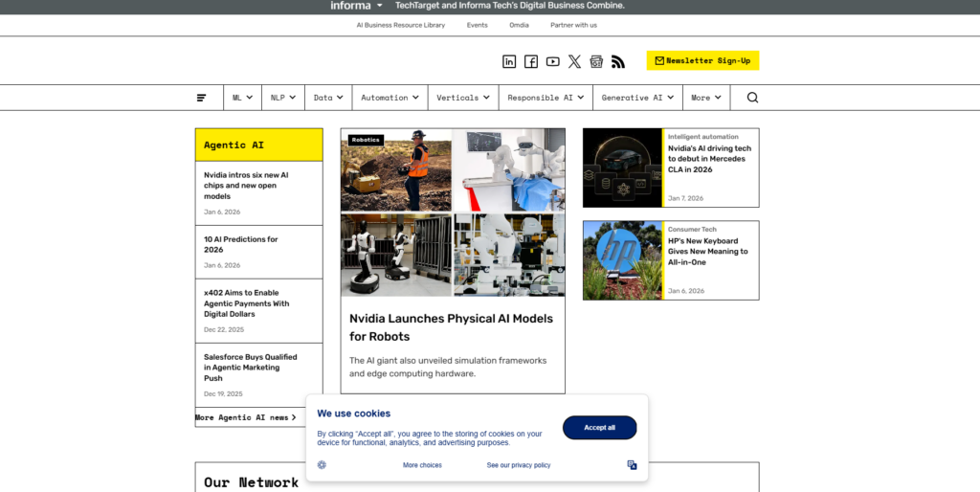Screen dimensions: 980x492
Task: Open the Events link
Action: tap(477, 26)
